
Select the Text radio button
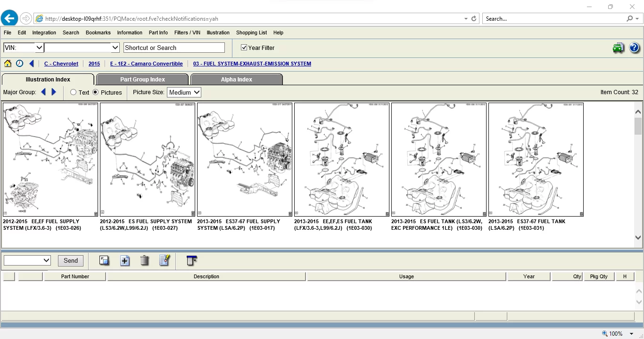[74, 92]
